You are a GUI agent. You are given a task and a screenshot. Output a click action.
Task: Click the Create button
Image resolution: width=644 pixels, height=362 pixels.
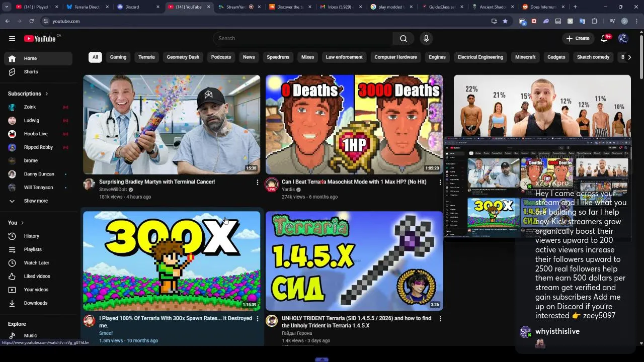578,39
